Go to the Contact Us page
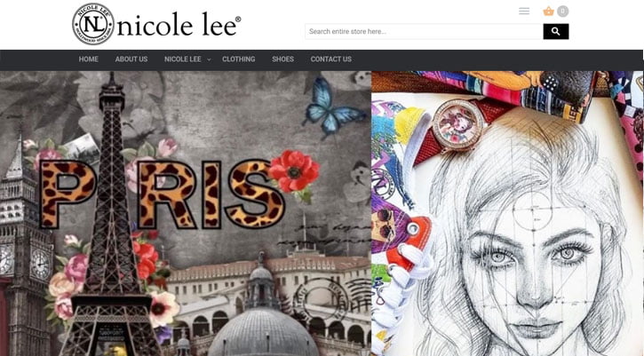644x356 pixels. click(331, 59)
